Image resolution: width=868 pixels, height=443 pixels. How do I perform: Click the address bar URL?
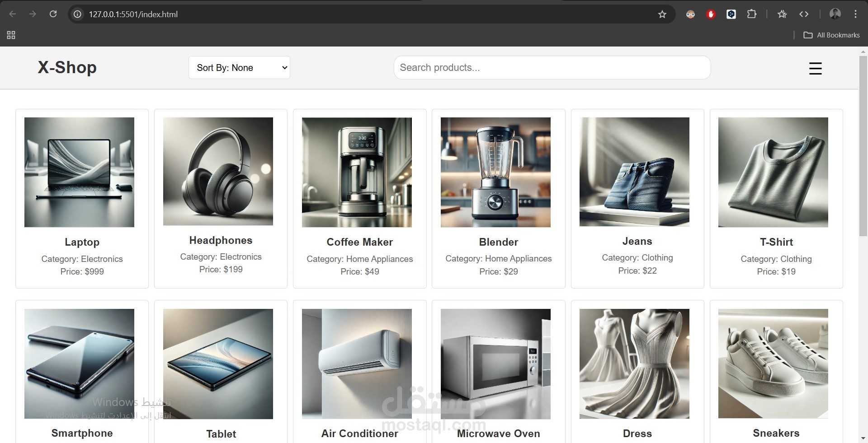pyautogui.click(x=133, y=14)
